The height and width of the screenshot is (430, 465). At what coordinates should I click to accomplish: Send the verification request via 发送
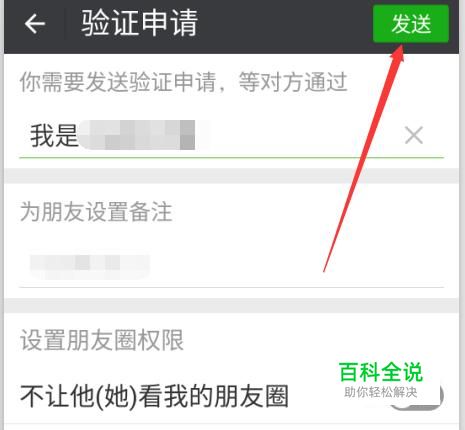(x=411, y=24)
